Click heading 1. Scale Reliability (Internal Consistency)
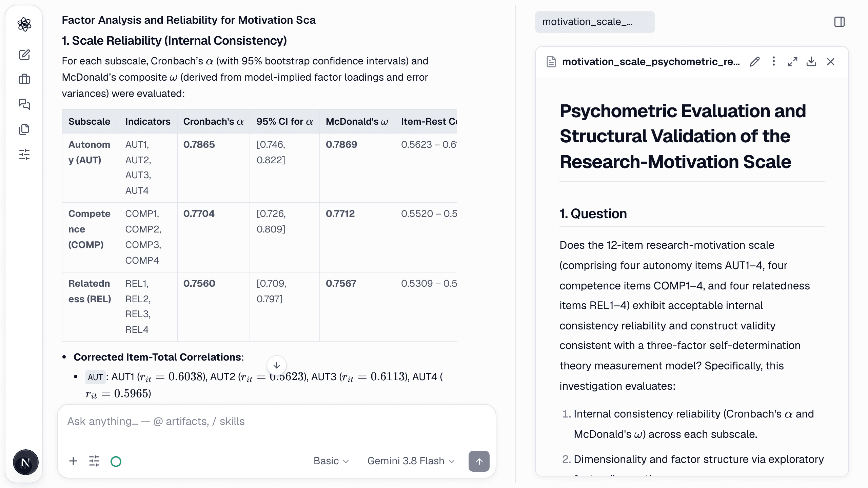This screenshot has height=488, width=868. (x=174, y=41)
